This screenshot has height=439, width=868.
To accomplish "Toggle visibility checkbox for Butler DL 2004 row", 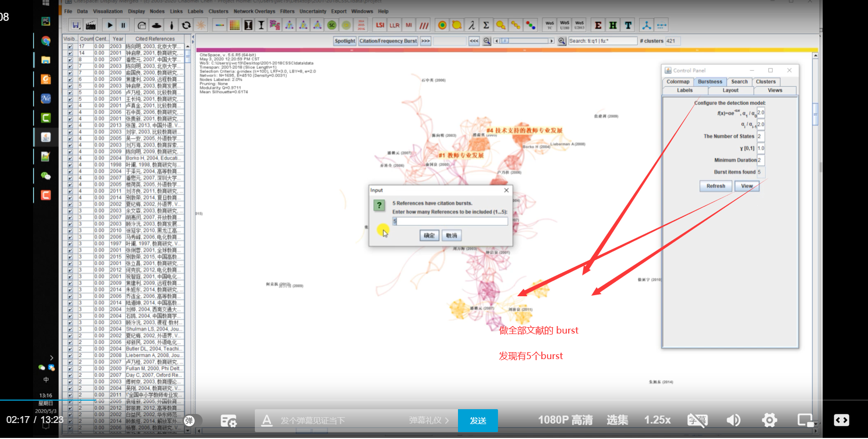I will pos(70,349).
